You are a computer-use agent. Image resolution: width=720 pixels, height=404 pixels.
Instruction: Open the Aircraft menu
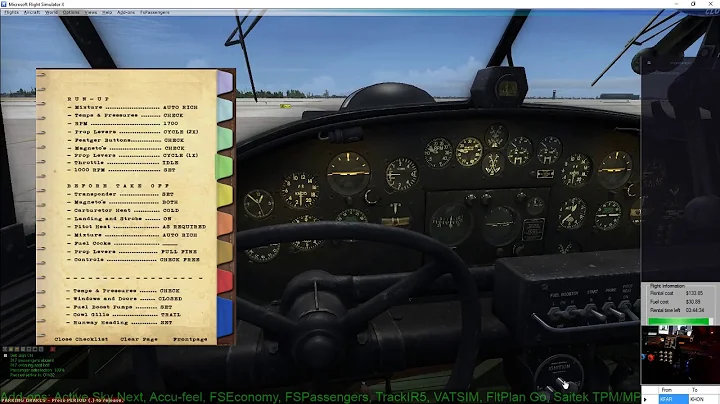[32, 12]
